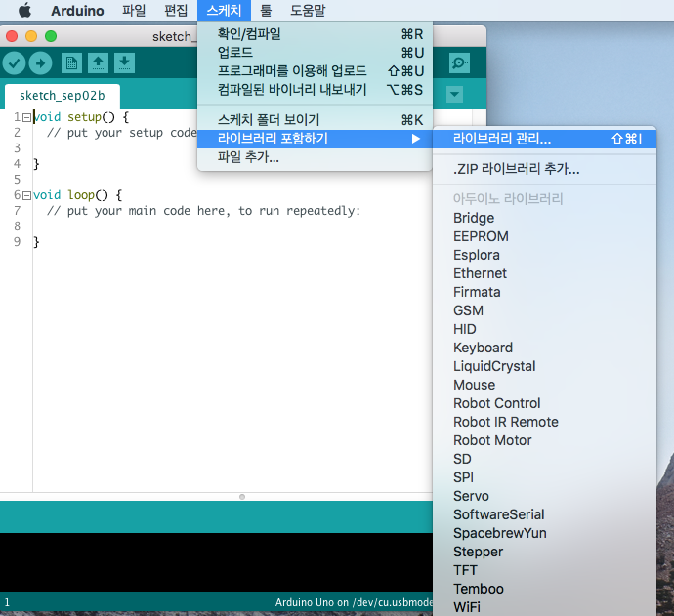The image size is (674, 616).
Task: Include the Mouse library
Action: (x=544, y=385)
